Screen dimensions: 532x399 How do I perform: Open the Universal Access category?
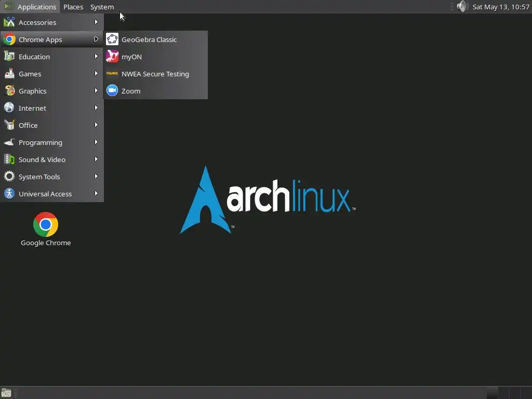pos(52,194)
